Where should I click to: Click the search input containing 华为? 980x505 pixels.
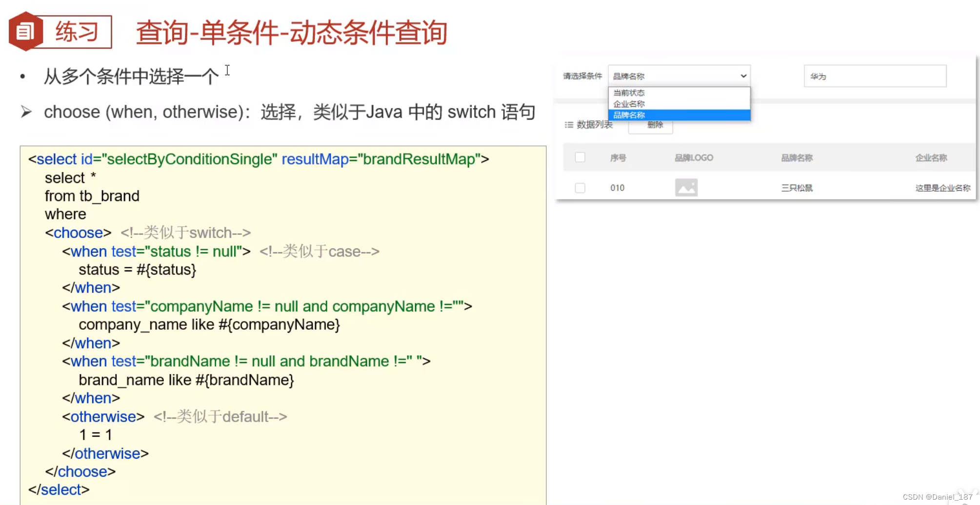tap(875, 76)
